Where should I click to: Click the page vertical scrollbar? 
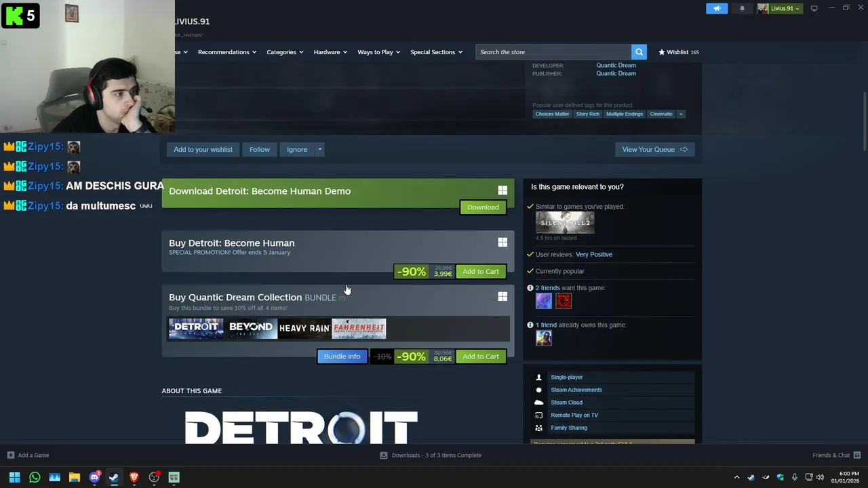tap(865, 122)
